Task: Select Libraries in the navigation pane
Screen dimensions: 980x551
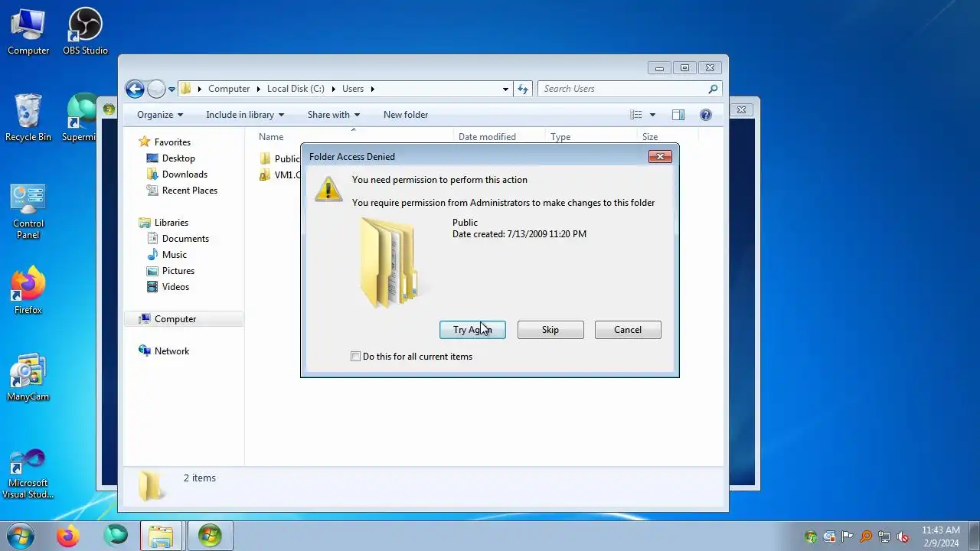Action: tap(171, 223)
